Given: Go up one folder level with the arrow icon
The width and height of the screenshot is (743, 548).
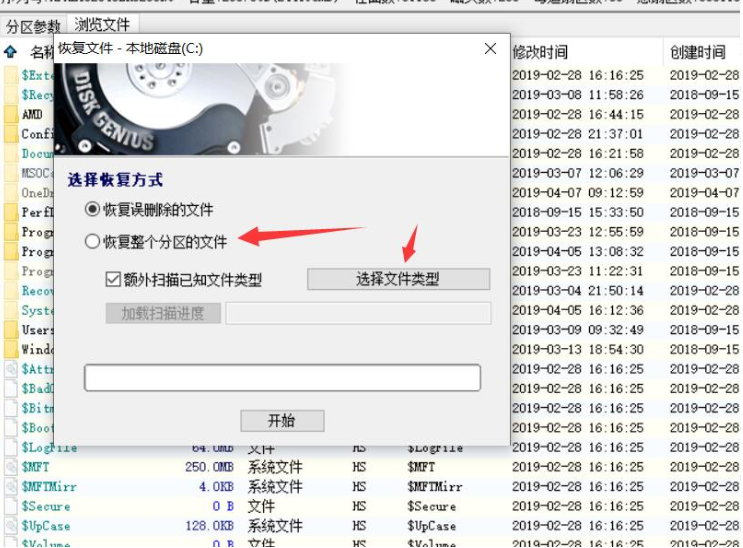Looking at the screenshot, I should tap(10, 51).
